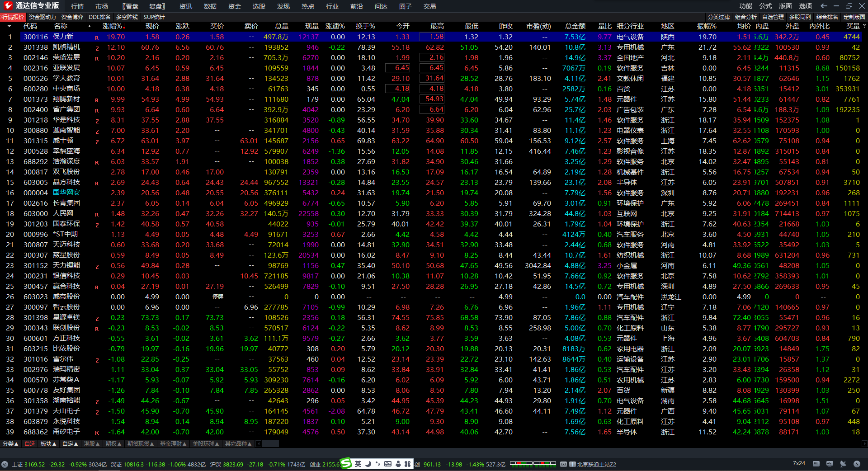The image size is (868, 471).
Task: Expand the 基金理财 funds list
Action: pyautogui.click(x=173, y=444)
